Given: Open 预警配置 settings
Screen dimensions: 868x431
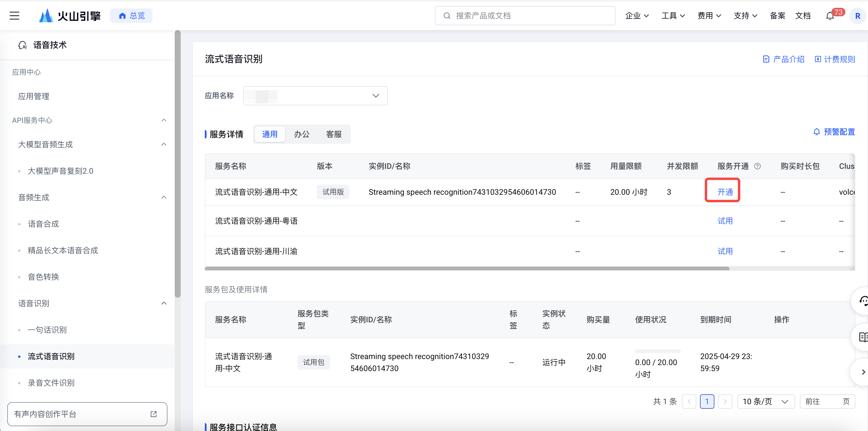Looking at the screenshot, I should 834,132.
